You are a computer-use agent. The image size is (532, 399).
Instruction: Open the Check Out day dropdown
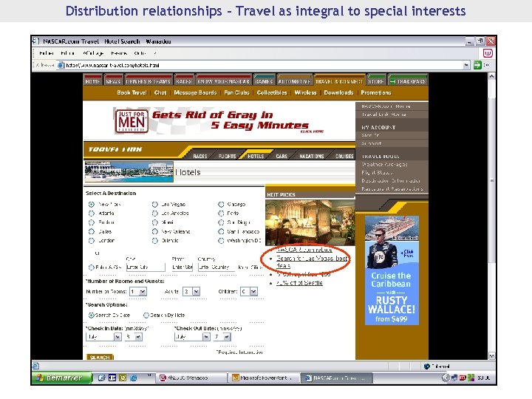pos(227,337)
